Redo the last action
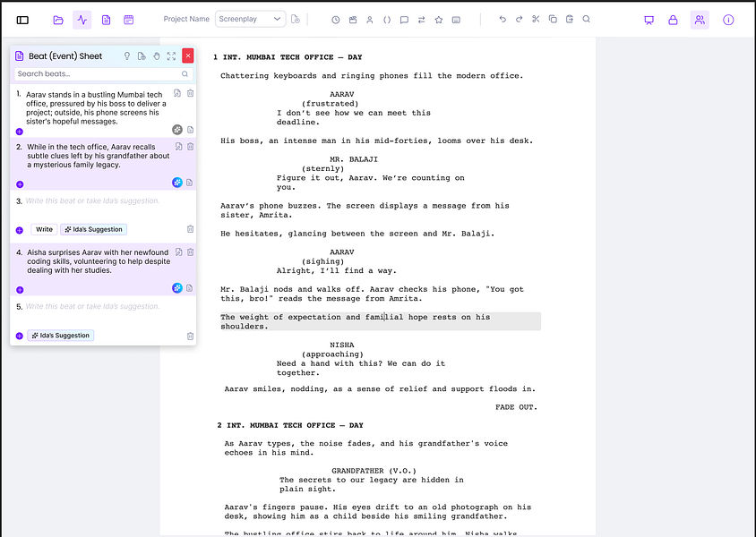The image size is (756, 537). [x=520, y=19]
